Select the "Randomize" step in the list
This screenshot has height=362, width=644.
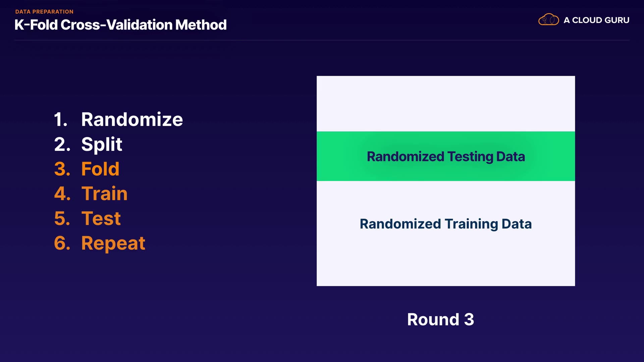coord(132,119)
